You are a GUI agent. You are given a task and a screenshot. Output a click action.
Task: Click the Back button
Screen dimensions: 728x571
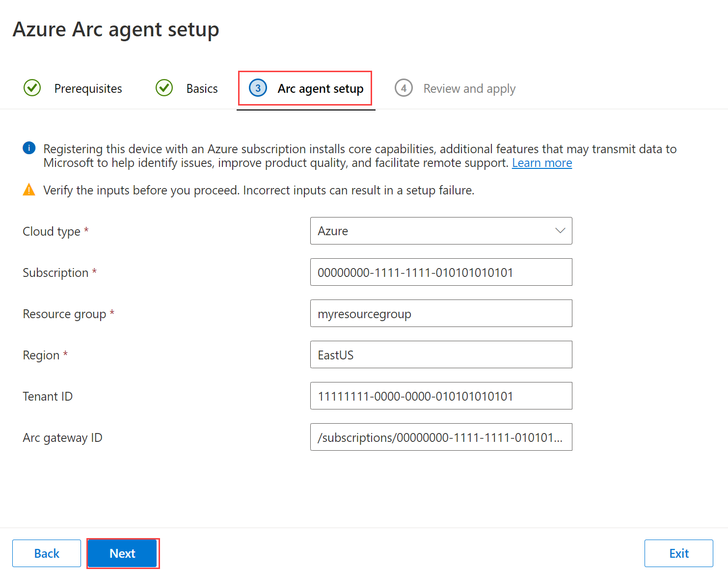[x=47, y=553]
